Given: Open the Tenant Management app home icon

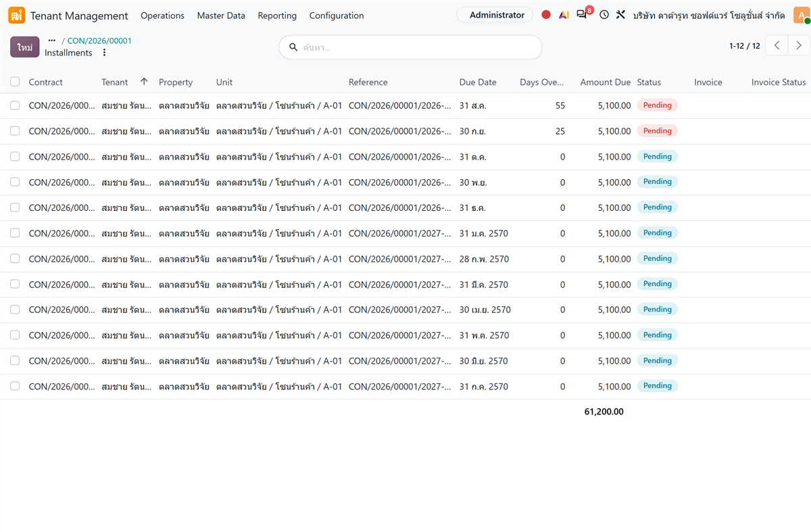Looking at the screenshot, I should [x=16, y=15].
